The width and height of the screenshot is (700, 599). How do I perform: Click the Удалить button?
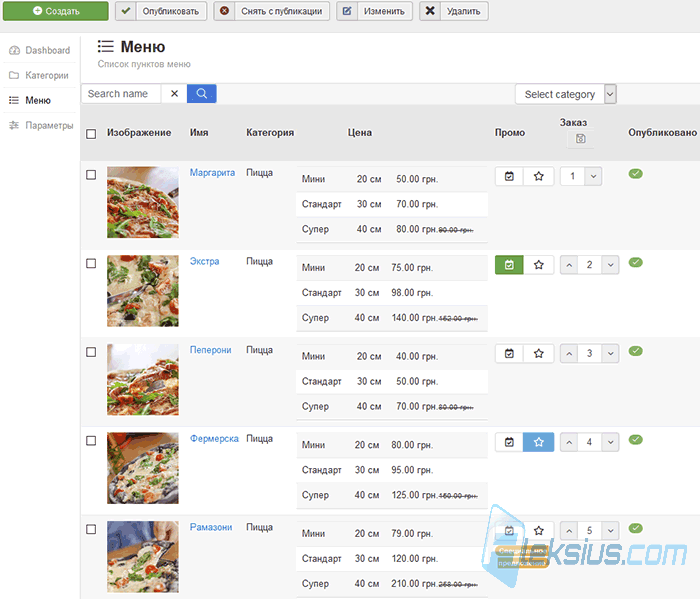point(454,11)
